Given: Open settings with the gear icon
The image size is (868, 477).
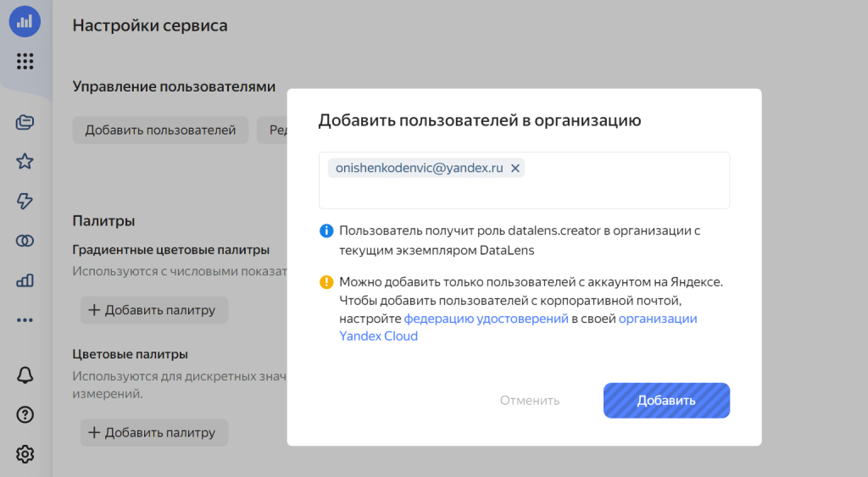Looking at the screenshot, I should coord(25,454).
